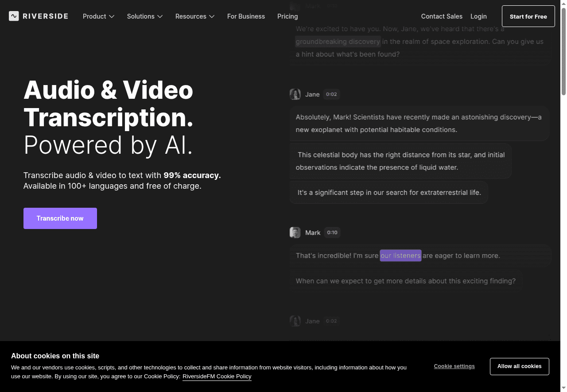
Task: Click the highlighted 'our listeners' phrase
Action: coord(400,256)
